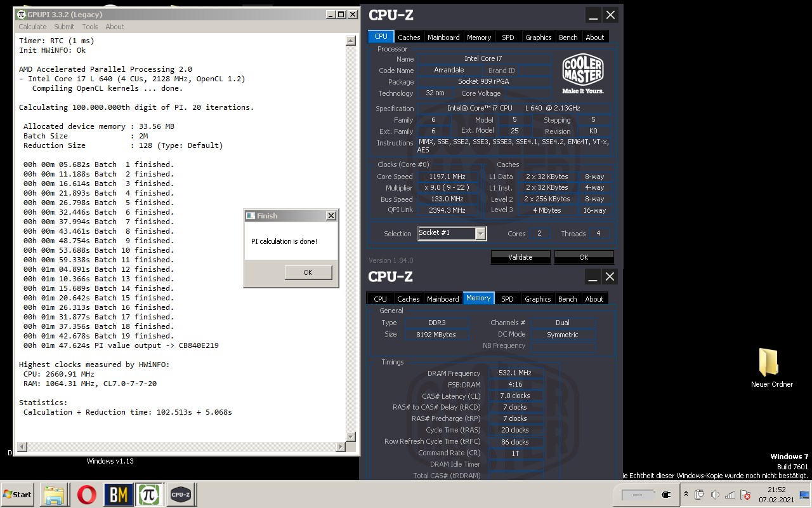Screen dimensions: 812x508
Task: Minimize the upper CPU-Z window
Action: click(593, 15)
